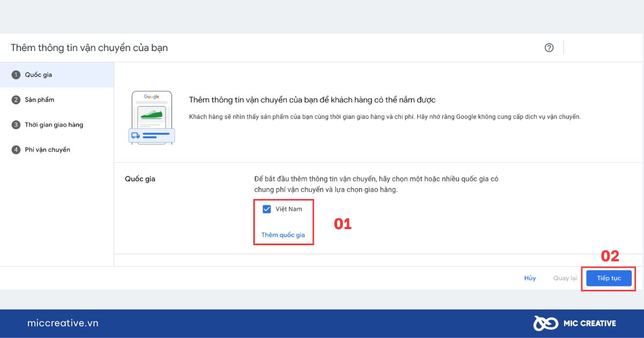Click the red 02 annotation number
Image resolution: width=644 pixels, height=338 pixels.
(610, 256)
